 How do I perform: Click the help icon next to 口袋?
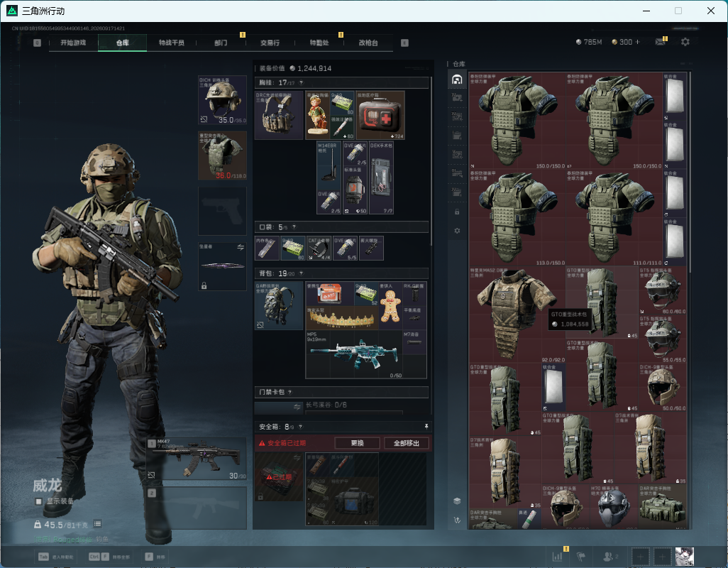tap(294, 227)
